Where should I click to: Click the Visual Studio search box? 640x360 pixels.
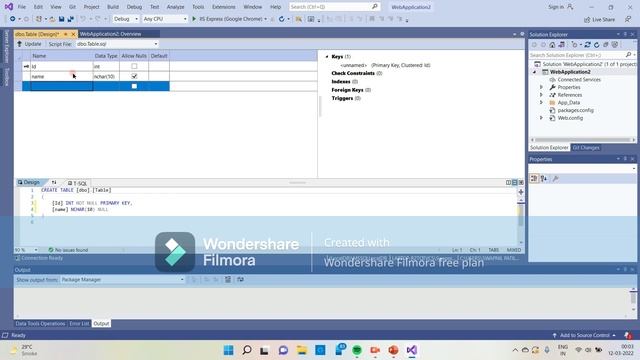pos(335,7)
